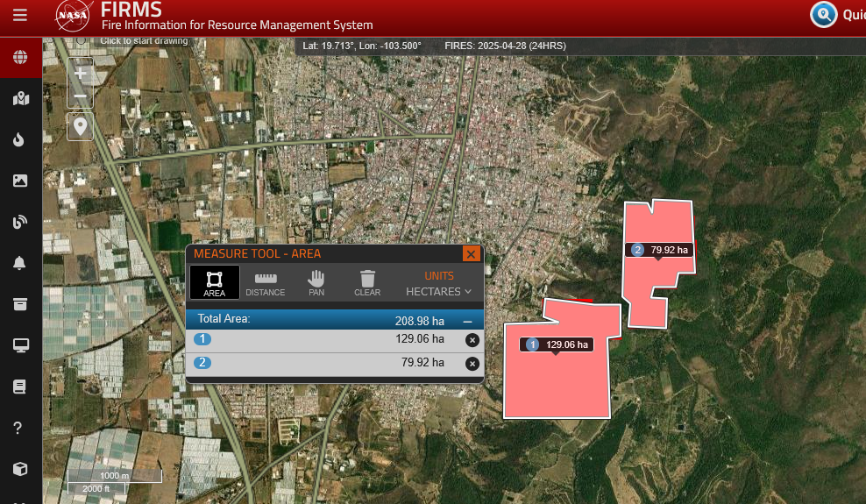Click the map zoom out minus button
Screen dimensions: 866x504
[80, 96]
